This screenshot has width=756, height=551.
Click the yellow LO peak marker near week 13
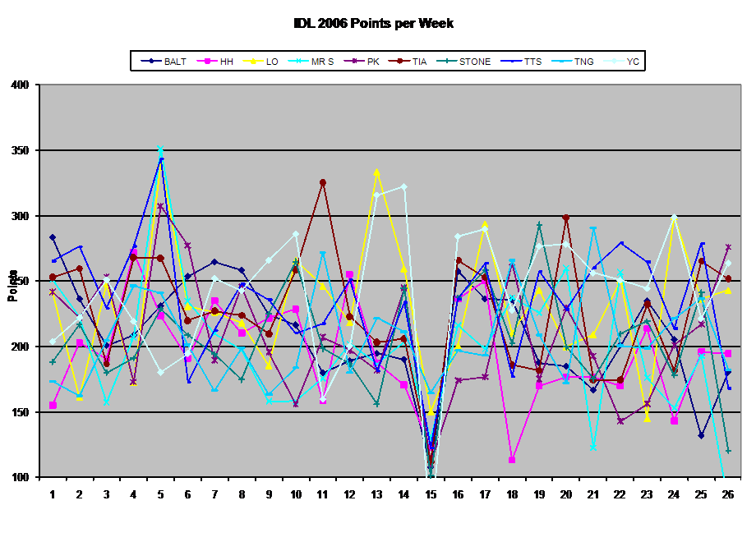(x=376, y=170)
